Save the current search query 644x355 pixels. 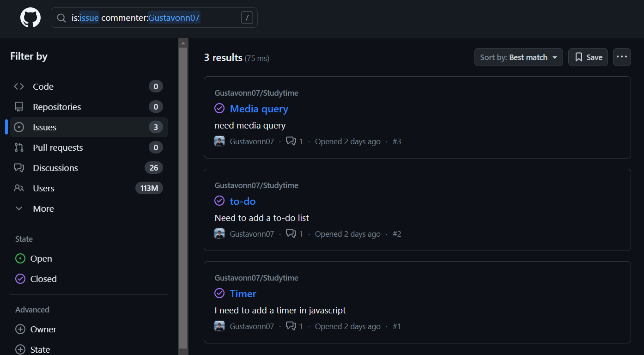point(588,57)
